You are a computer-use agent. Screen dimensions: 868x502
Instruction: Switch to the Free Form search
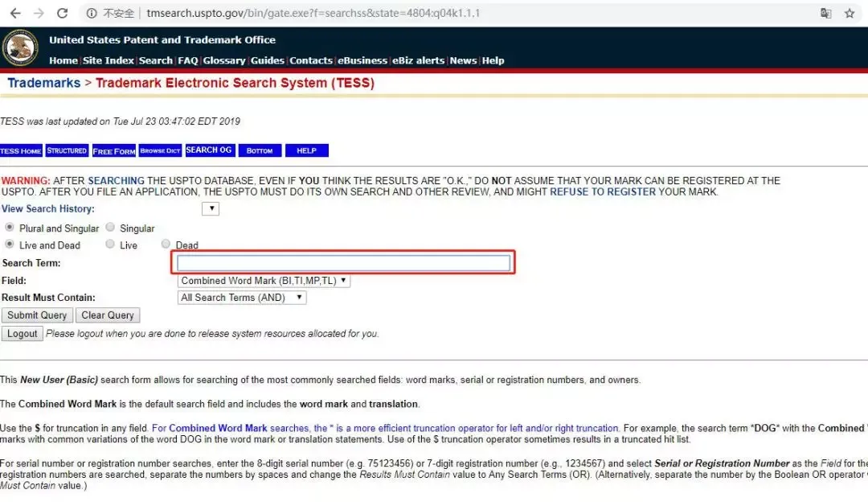114,150
